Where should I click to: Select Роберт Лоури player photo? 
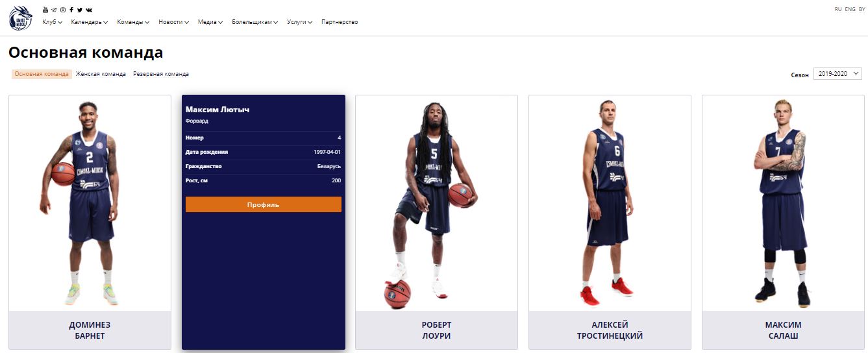click(x=436, y=204)
